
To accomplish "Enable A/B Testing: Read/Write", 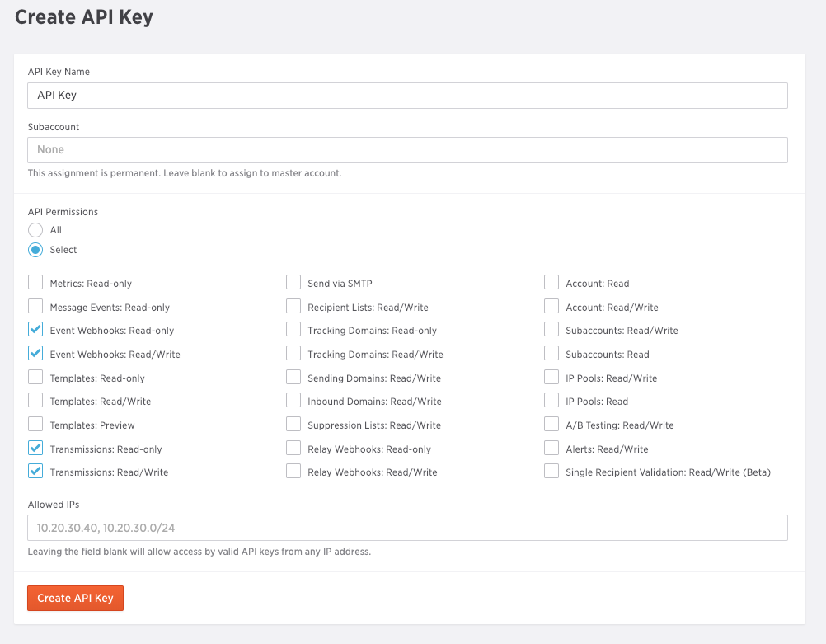I will point(551,424).
